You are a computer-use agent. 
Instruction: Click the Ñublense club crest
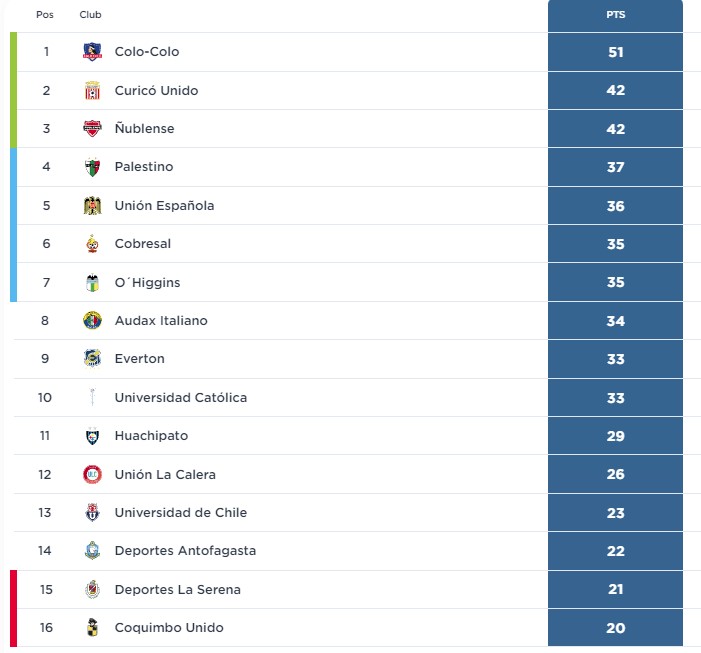pyautogui.click(x=93, y=129)
